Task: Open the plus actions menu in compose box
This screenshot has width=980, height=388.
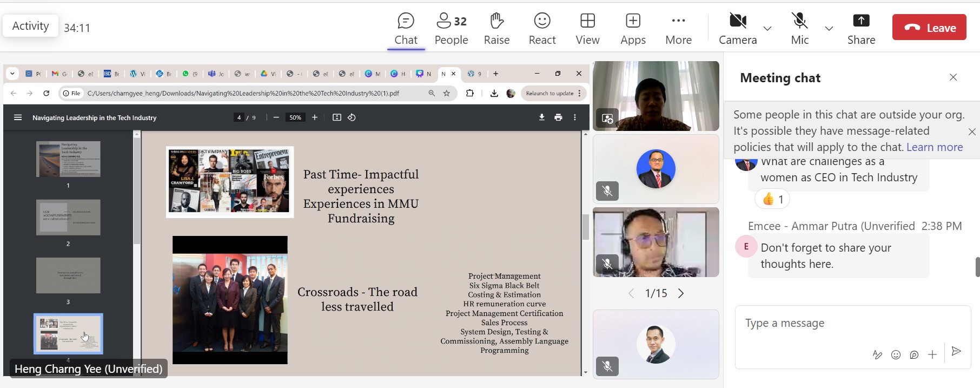Action: [932, 354]
